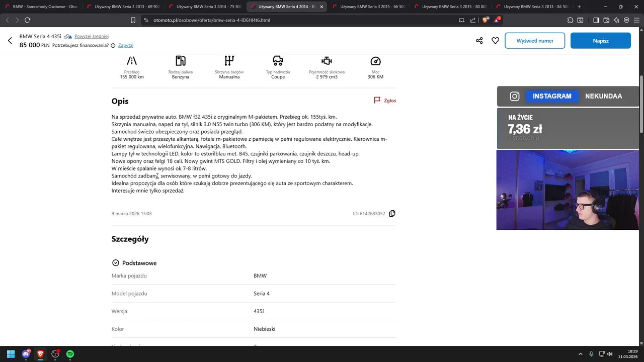Click the Napisz button
This screenshot has height=362, width=644.
601,41
